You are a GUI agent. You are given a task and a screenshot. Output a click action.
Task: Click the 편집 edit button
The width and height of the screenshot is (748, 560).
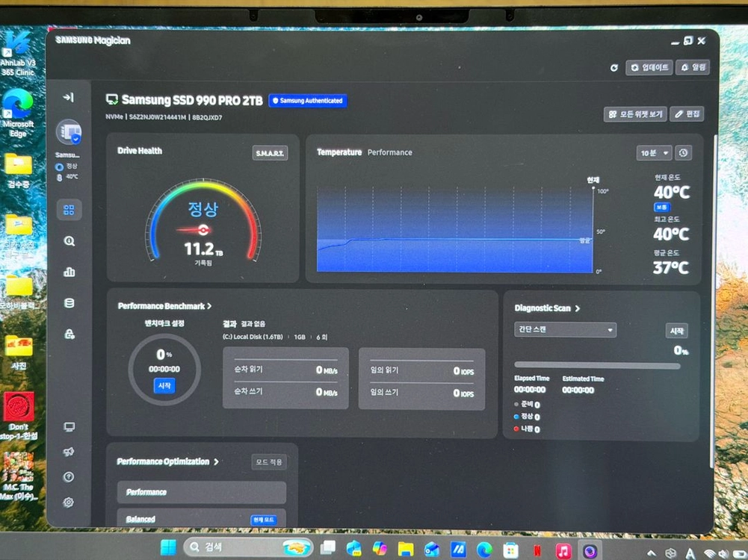point(687,114)
